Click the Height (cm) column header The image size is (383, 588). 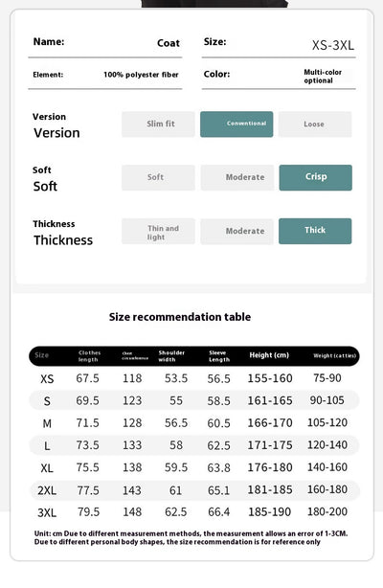(269, 355)
